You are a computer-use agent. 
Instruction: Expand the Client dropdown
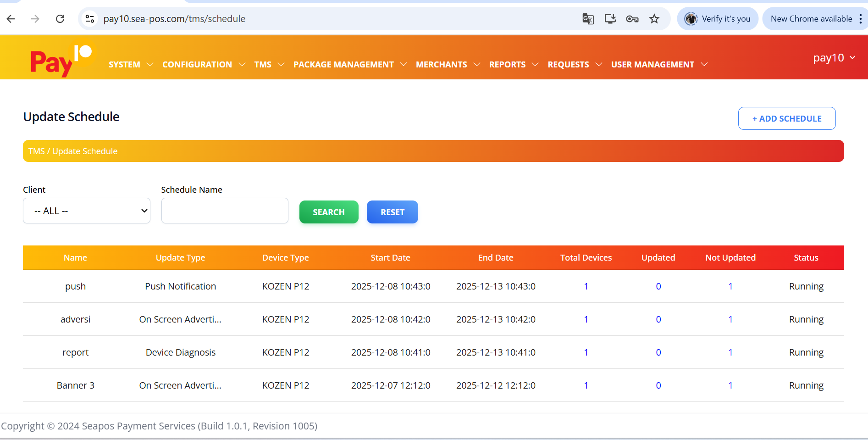pos(87,211)
